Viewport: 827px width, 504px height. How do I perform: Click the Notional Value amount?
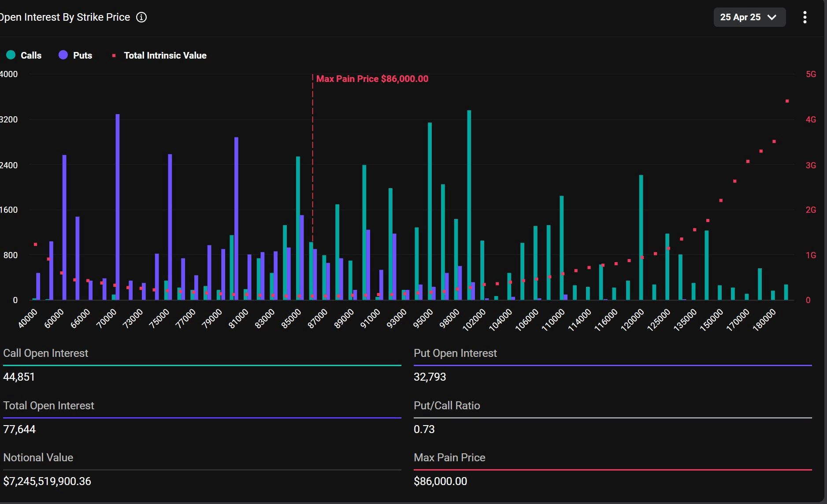(47, 481)
